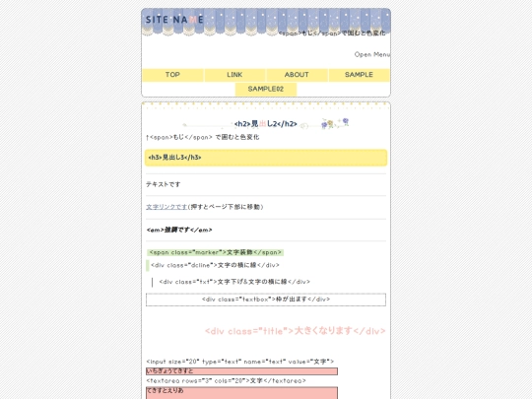Click the pink title 大きくなります text

[x=296, y=331]
